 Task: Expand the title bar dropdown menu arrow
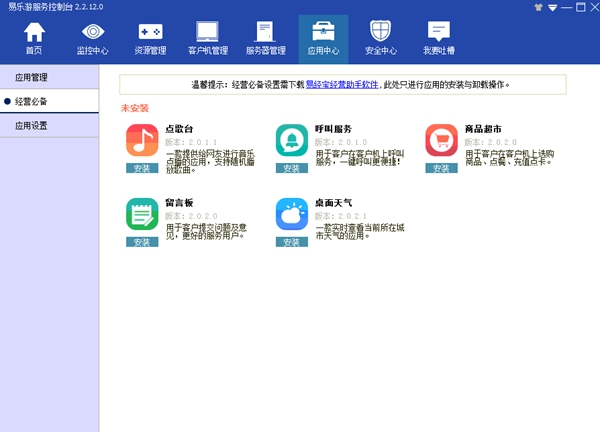[x=552, y=7]
